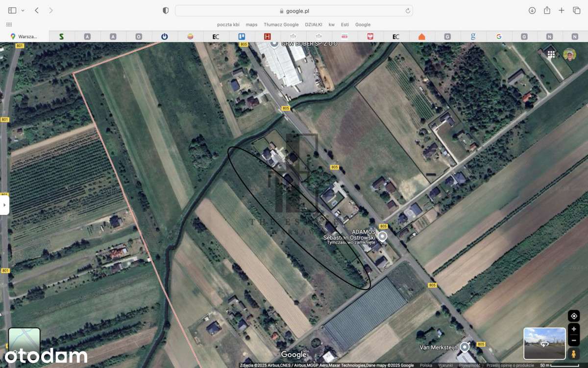
Task: Open the Street View preview thumbnail
Action: [x=544, y=343]
